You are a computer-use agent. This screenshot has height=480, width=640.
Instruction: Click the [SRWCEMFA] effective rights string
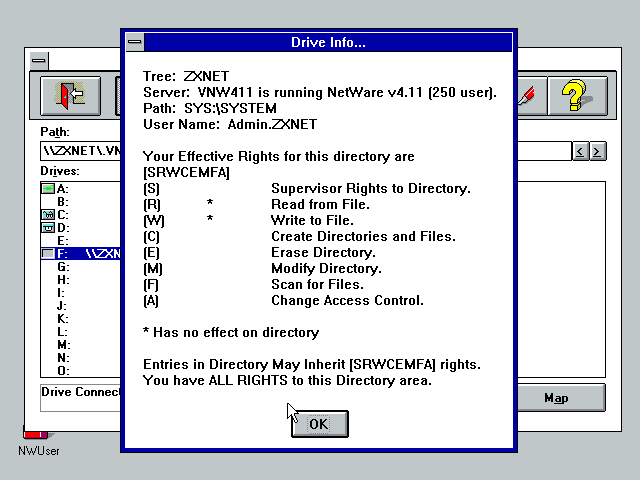pyautogui.click(x=187, y=173)
